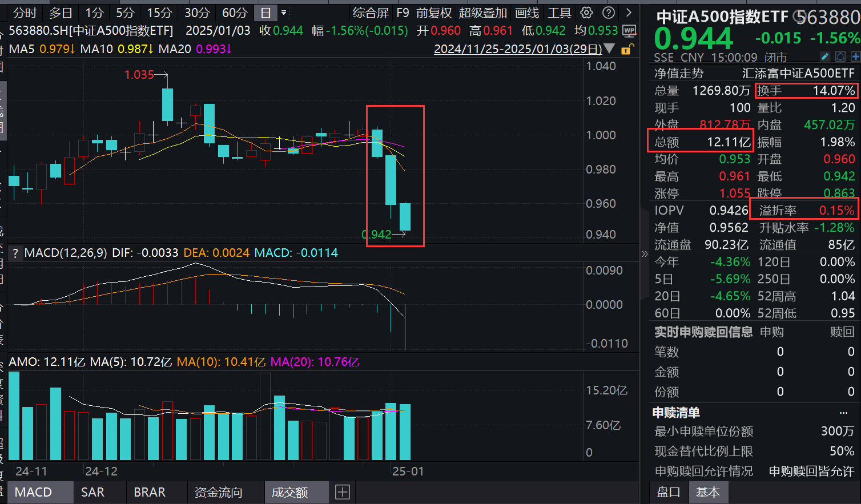Set a price alert via the bell icon
861x504 pixels.
839,57
